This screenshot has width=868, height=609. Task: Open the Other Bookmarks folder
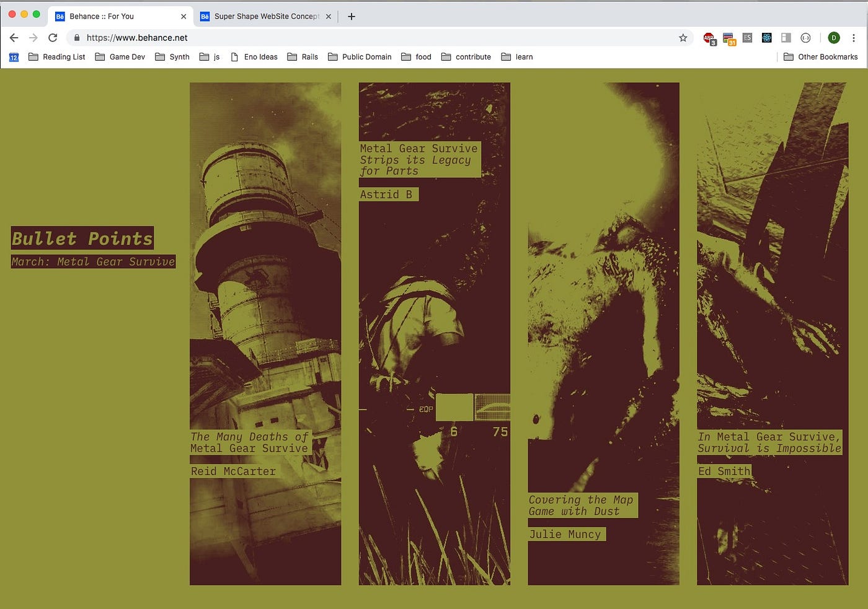click(820, 57)
